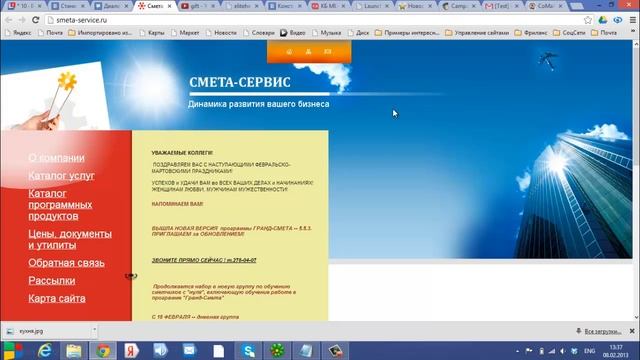Viewport: 640px width, 360px height.
Task: Open the Карты bookmark
Action: tap(152, 33)
